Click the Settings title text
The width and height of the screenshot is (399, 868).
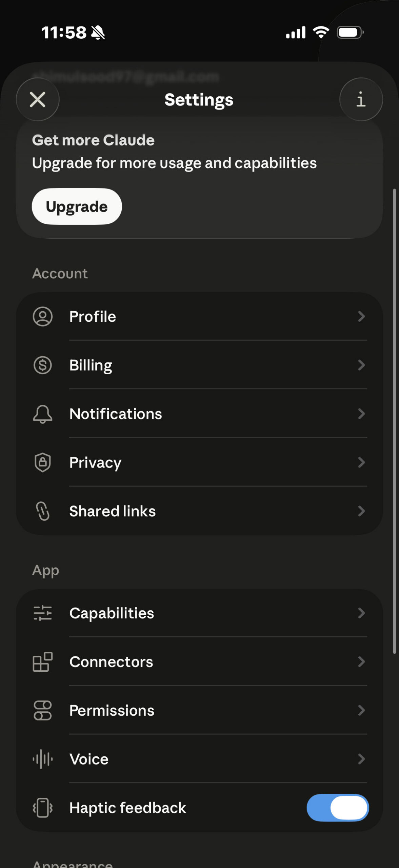199,100
